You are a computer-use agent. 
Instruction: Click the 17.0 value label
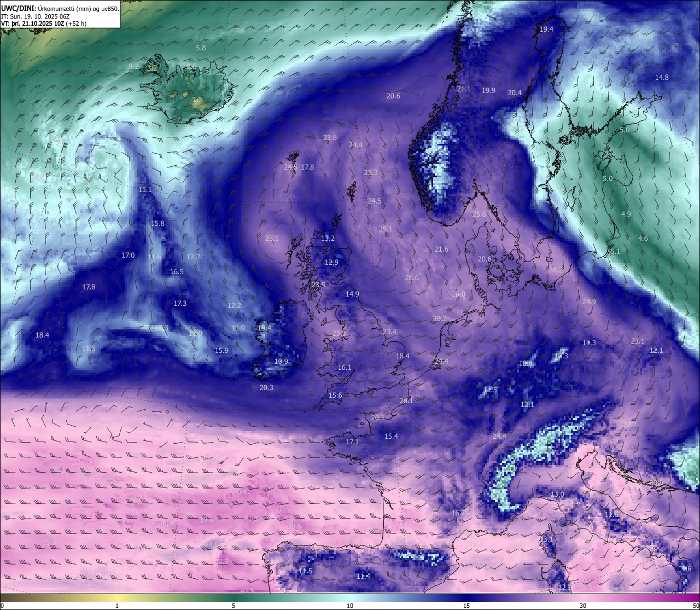click(128, 255)
